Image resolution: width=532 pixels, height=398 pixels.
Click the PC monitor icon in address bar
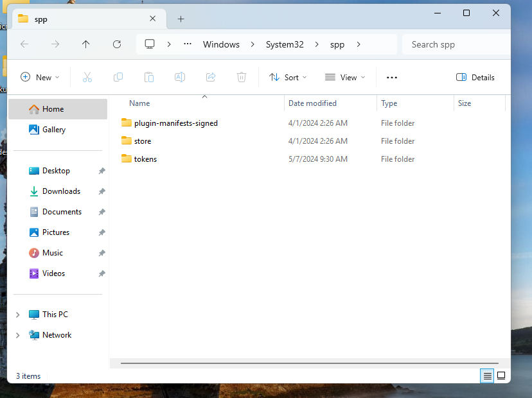pos(150,44)
